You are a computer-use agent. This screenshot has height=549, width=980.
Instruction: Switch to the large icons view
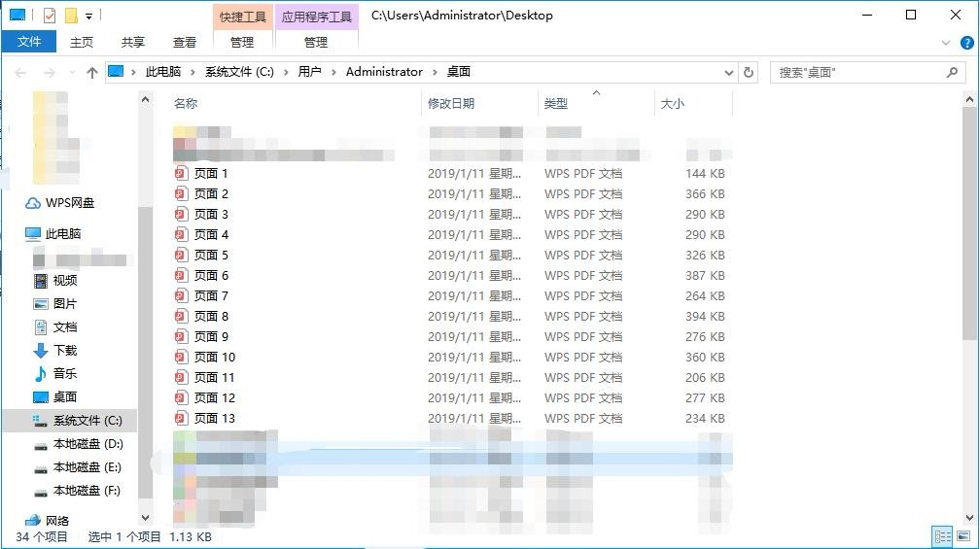963,536
